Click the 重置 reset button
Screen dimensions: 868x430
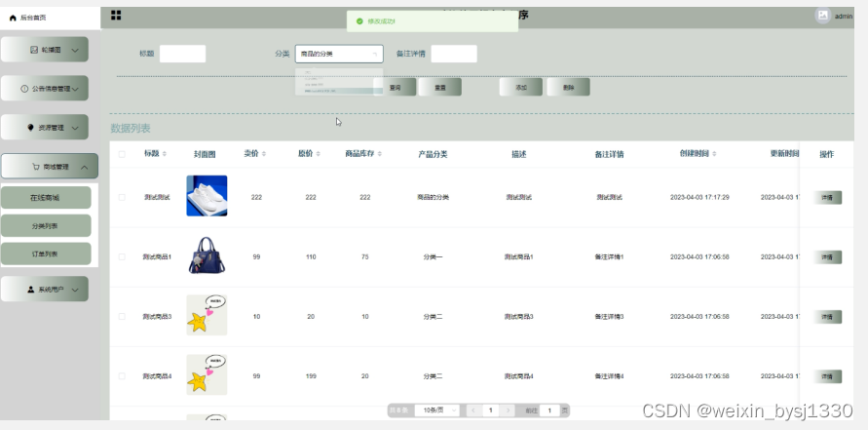point(440,87)
